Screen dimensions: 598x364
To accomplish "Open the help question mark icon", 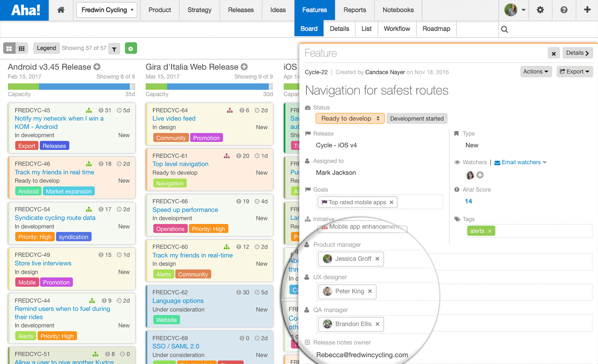I will click(x=564, y=10).
